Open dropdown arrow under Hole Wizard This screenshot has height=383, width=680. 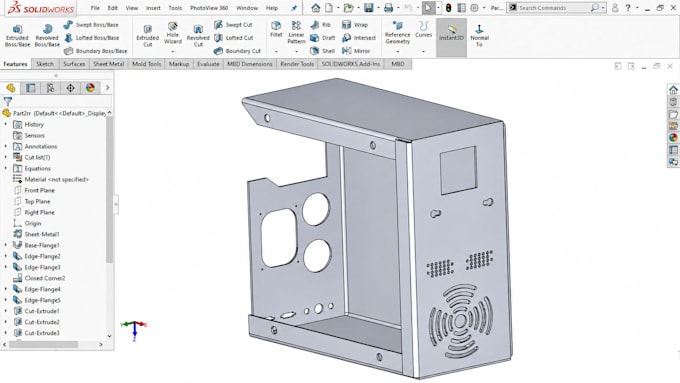point(173,52)
